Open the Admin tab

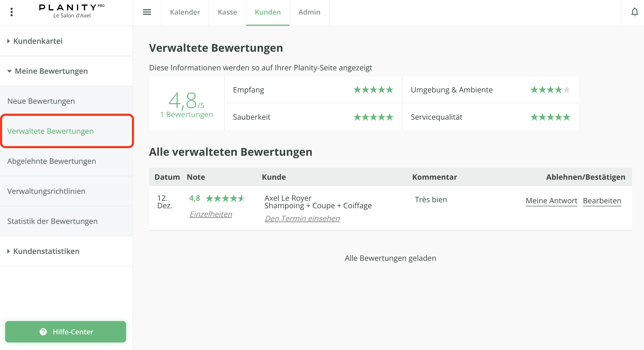(309, 12)
